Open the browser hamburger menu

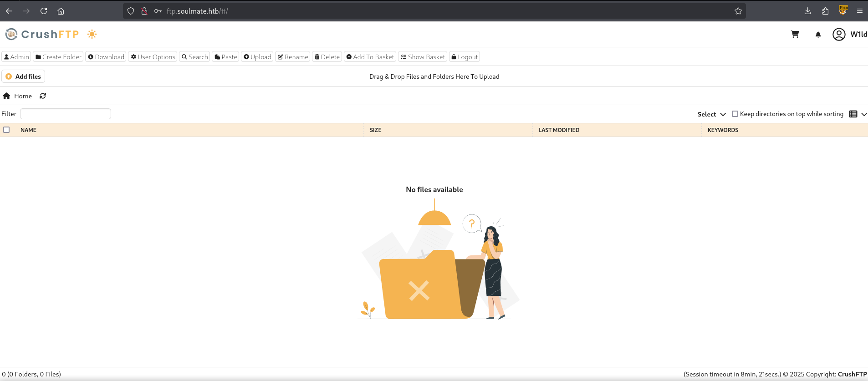860,11
